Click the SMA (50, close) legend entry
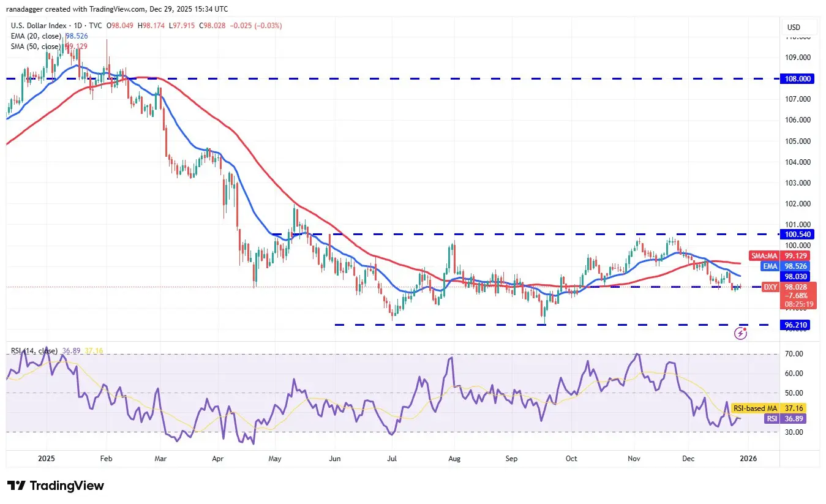Image resolution: width=826 pixels, height=504 pixels. (x=36, y=46)
